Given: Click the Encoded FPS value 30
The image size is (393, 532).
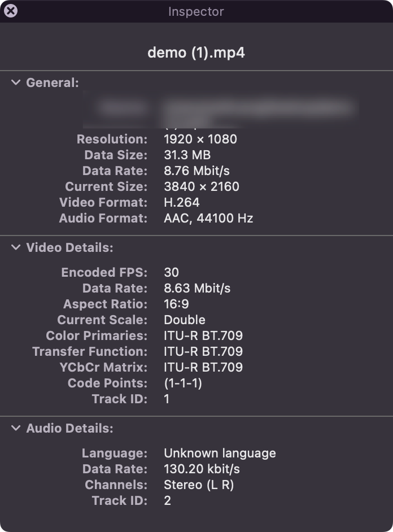Looking at the screenshot, I should tap(171, 272).
